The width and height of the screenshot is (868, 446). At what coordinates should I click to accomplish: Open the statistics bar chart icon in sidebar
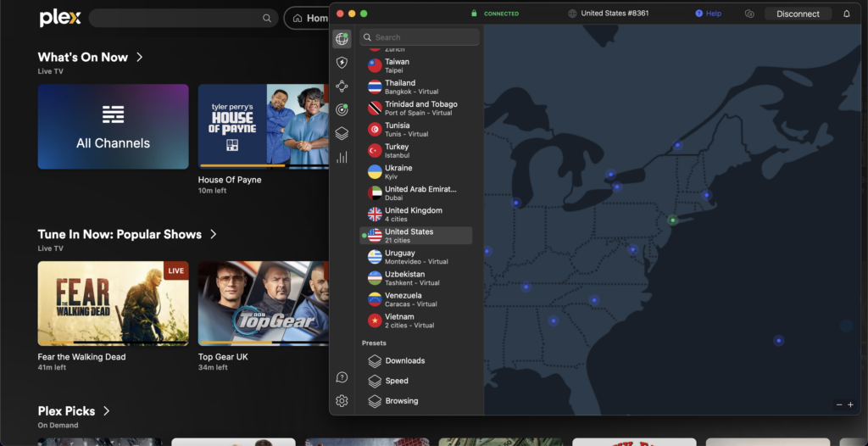(342, 158)
